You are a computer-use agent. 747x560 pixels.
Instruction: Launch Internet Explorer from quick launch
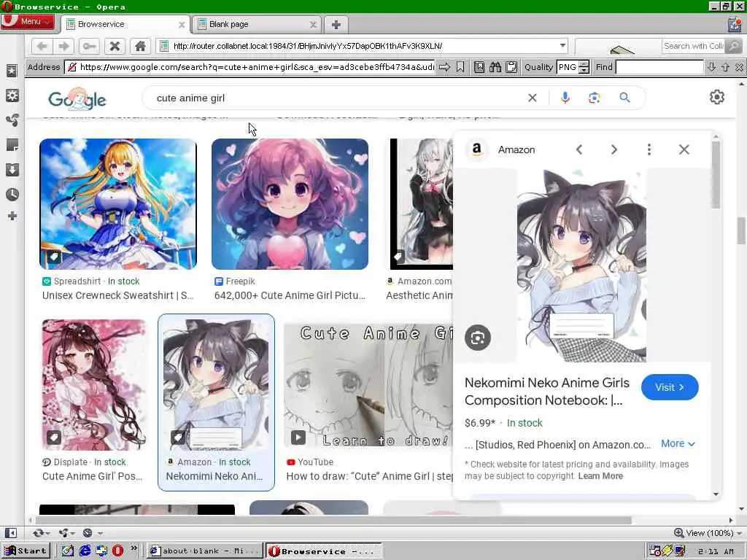coord(85,551)
